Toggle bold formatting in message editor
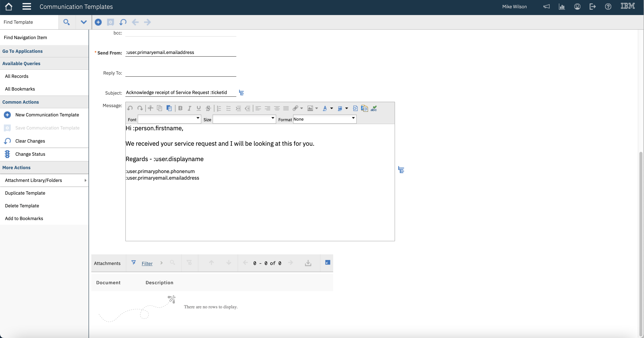The height and width of the screenshot is (338, 644). pyautogui.click(x=180, y=108)
